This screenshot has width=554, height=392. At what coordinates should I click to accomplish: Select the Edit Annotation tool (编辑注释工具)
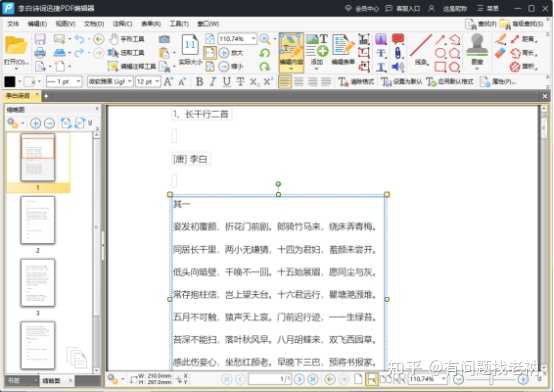(131, 66)
